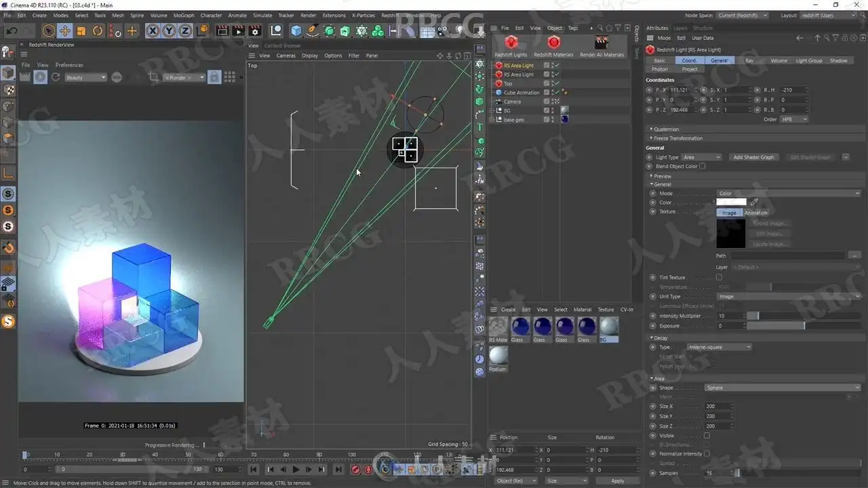868x488 pixels.
Task: Open the Decay Type dropdown
Action: [719, 347]
